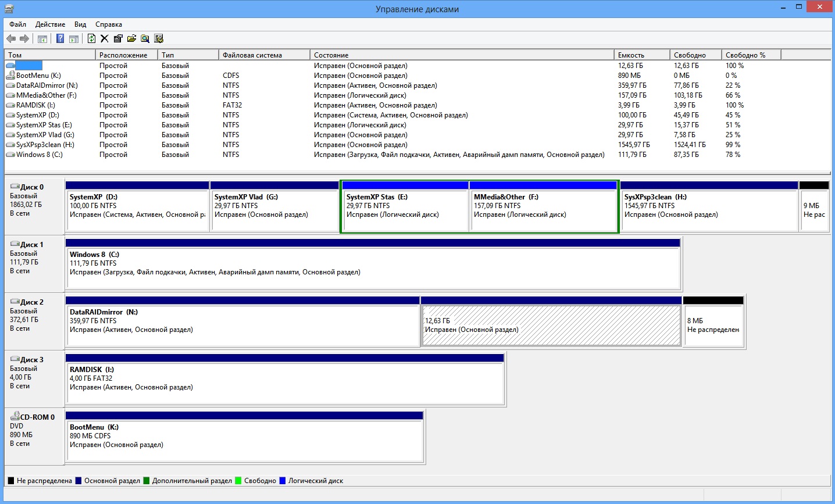835x504 pixels.
Task: Select RAMDISK (I:) row in volume list
Action: [x=35, y=105]
